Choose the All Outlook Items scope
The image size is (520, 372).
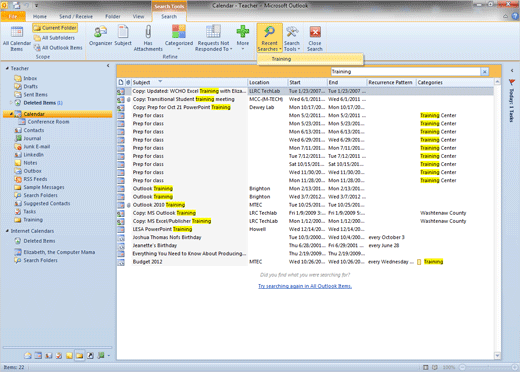click(x=58, y=48)
